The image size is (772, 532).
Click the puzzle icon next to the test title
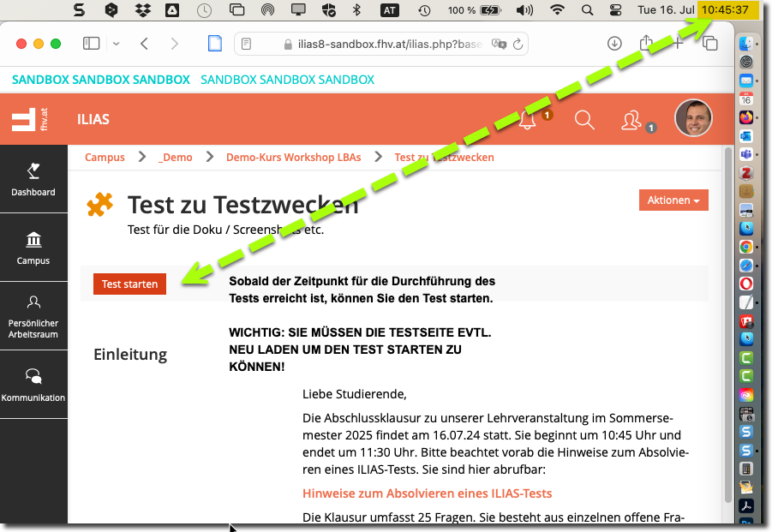(x=100, y=206)
